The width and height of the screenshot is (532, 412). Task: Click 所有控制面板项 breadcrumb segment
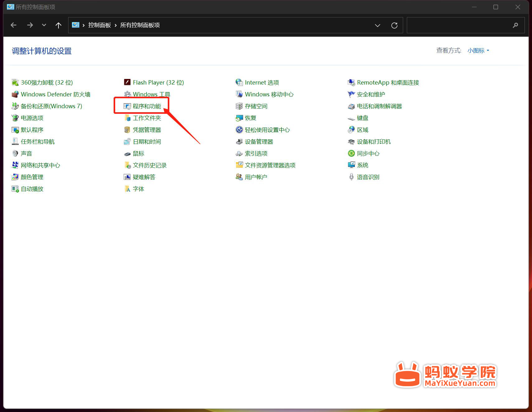140,25
